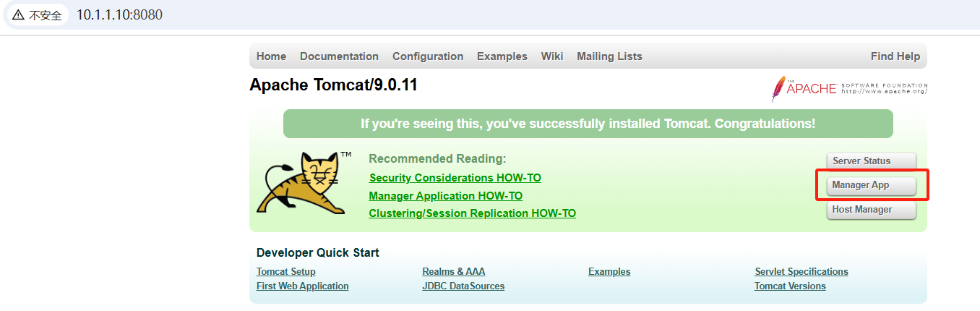This screenshot has width=980, height=311.
Task: Follow the Tomcat Setup link
Action: tap(286, 272)
